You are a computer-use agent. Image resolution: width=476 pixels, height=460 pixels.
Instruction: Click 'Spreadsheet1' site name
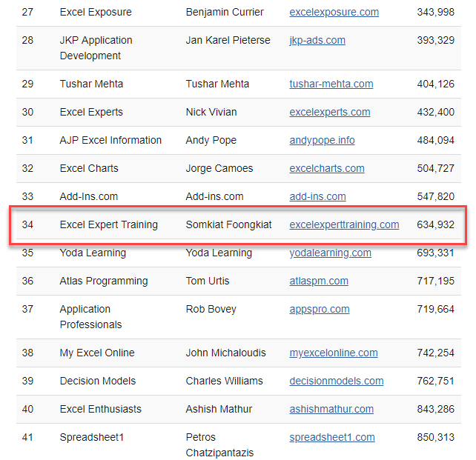[92, 438]
